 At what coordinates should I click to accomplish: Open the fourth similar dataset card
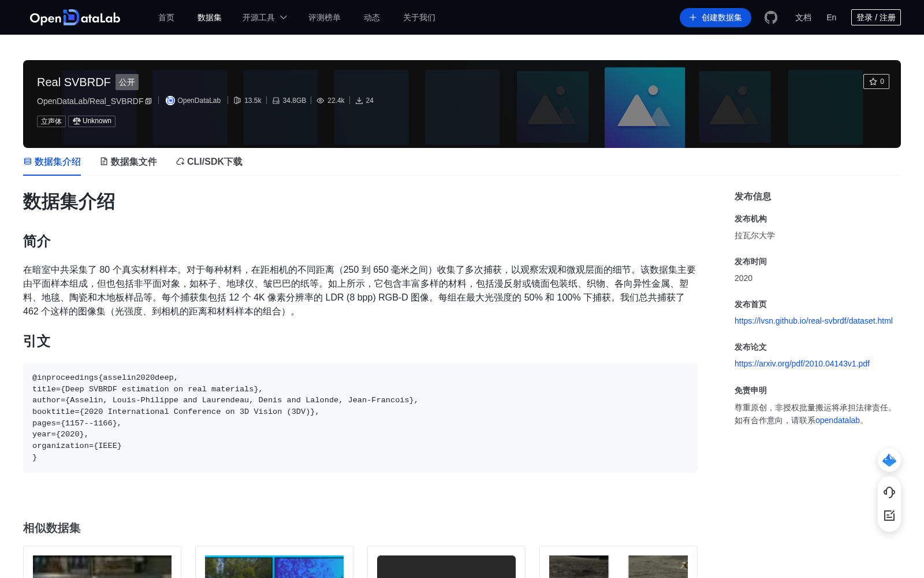(619, 562)
